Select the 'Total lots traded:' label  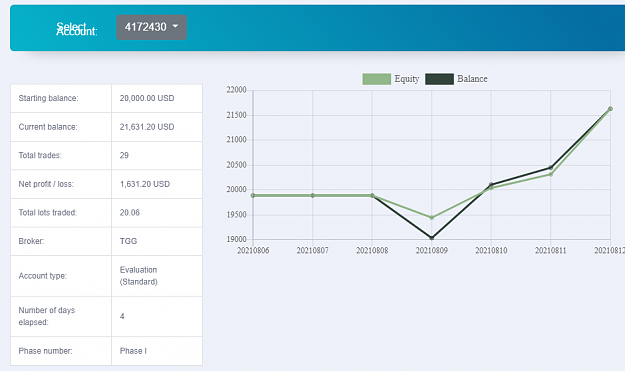coord(47,213)
